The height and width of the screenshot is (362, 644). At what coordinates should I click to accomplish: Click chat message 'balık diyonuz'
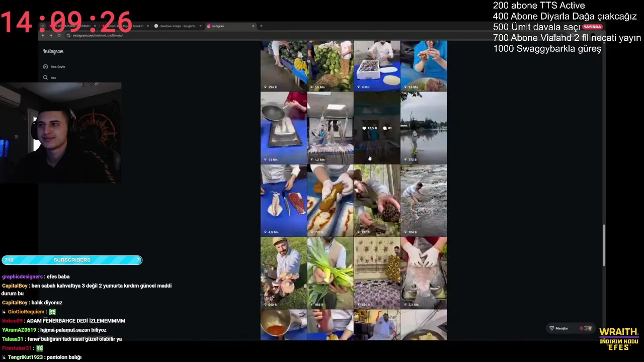point(47,303)
